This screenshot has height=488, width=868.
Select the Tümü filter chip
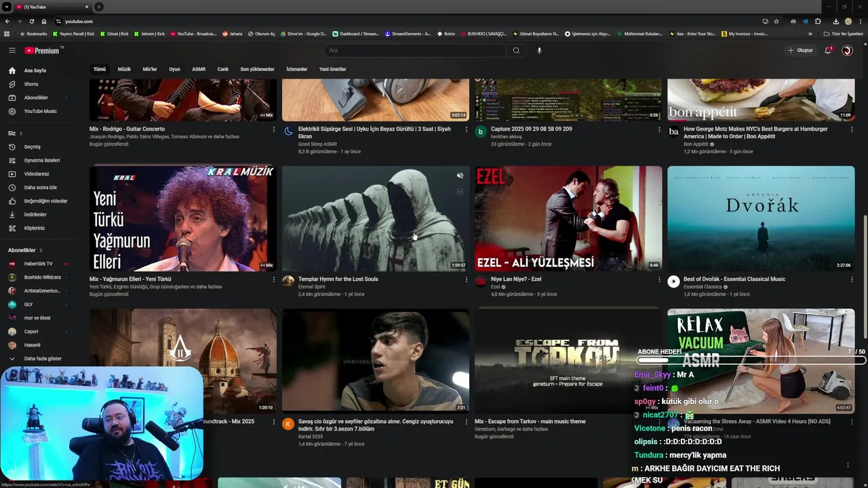pos(100,69)
